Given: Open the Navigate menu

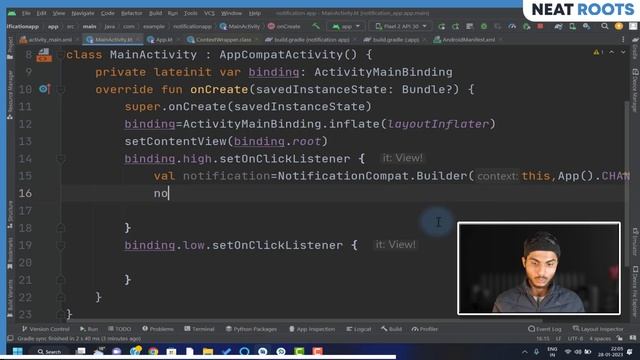Looking at the screenshot, I should (x=83, y=13).
